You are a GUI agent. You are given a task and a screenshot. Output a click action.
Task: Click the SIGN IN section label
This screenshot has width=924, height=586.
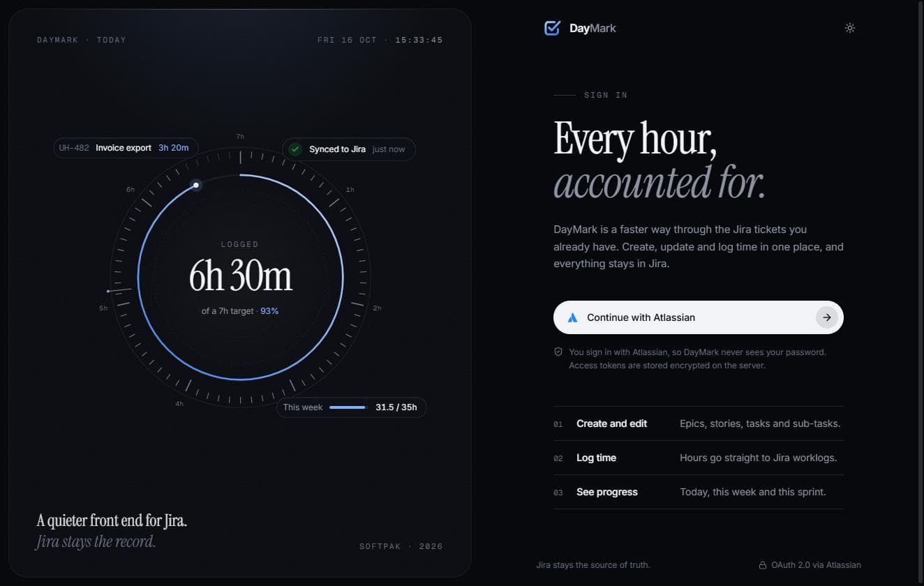coord(606,95)
